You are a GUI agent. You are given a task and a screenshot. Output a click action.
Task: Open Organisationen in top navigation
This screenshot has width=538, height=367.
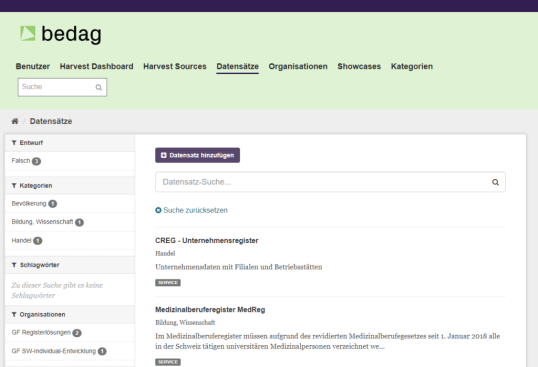click(298, 66)
